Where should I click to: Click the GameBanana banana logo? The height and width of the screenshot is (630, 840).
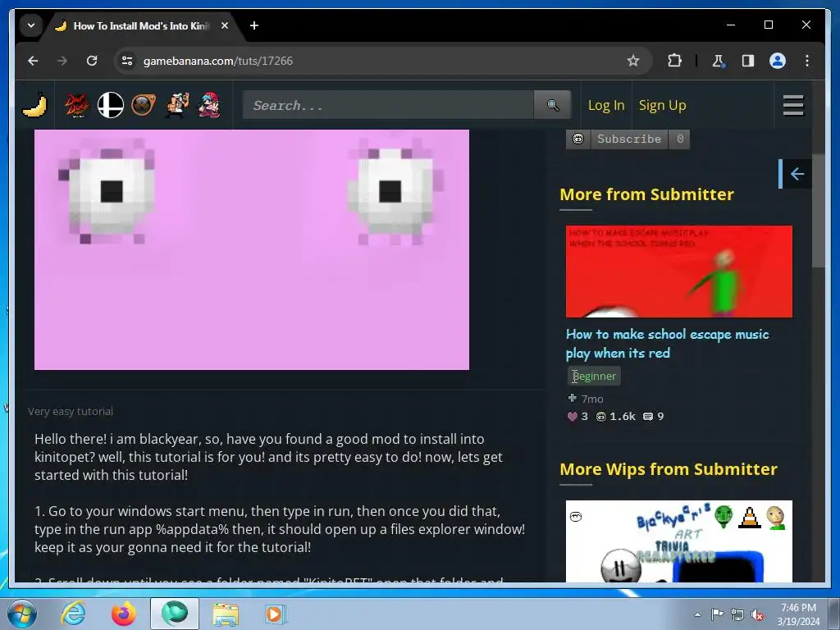[x=34, y=105]
